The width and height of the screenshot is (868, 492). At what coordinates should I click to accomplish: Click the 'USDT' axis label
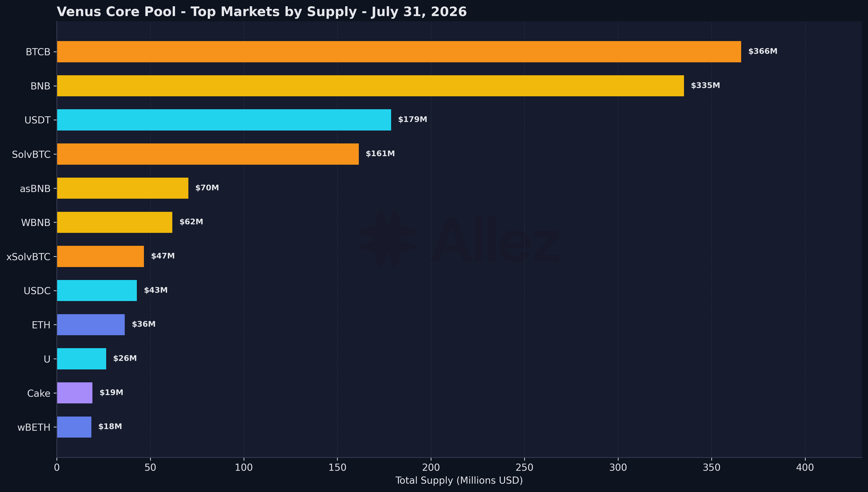pyautogui.click(x=37, y=120)
